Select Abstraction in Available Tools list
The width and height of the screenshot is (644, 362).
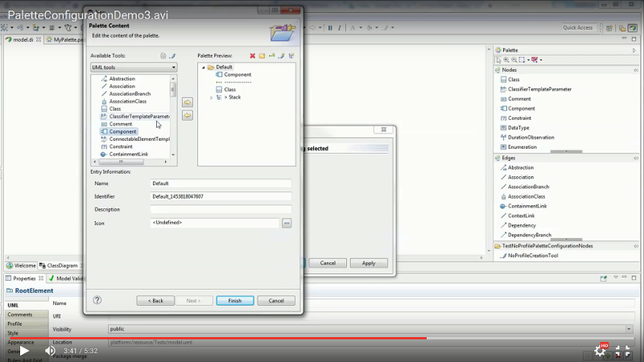pyautogui.click(x=122, y=78)
